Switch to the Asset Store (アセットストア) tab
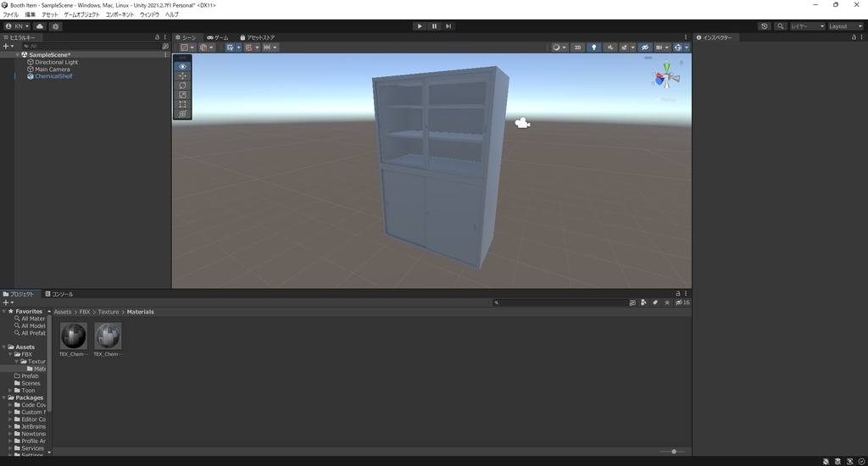This screenshot has width=868, height=466. pyautogui.click(x=257, y=37)
